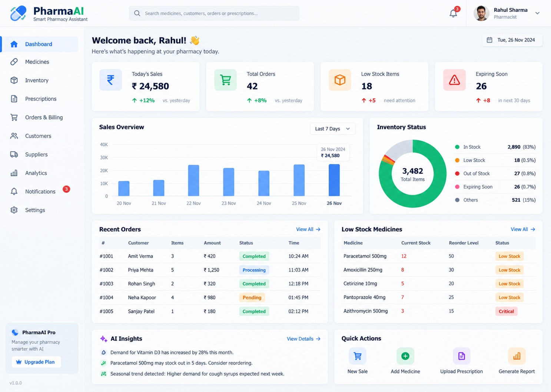The image size is (551, 392).
Task: Expand the user profile menu chevron
Action: pyautogui.click(x=537, y=13)
